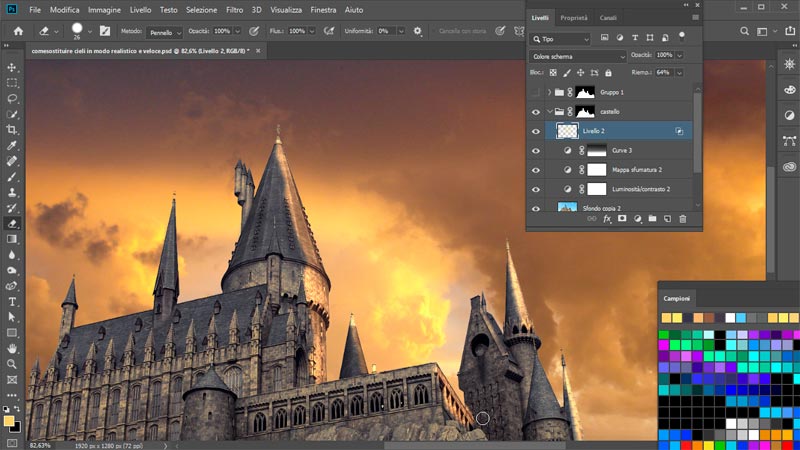Create a new layer icon
The height and width of the screenshot is (450, 800).
[x=667, y=219]
